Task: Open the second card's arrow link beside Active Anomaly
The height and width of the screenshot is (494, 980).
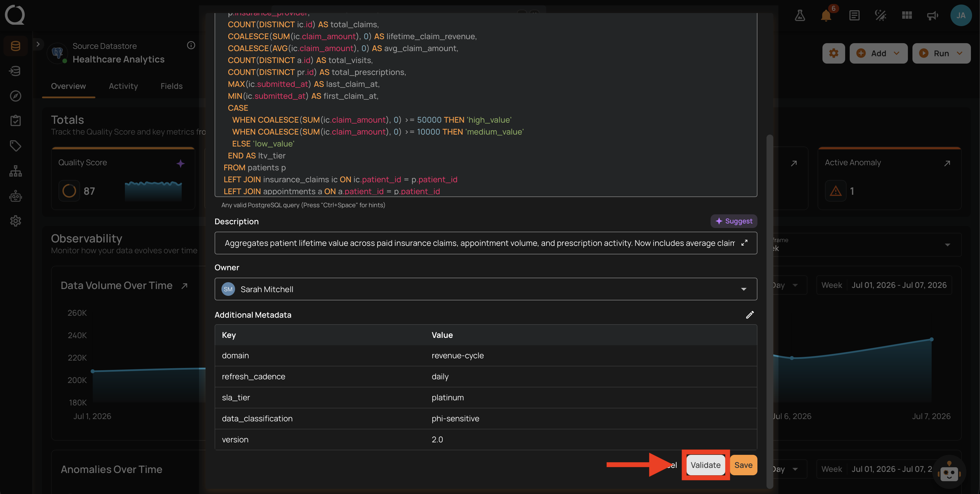Action: [793, 163]
